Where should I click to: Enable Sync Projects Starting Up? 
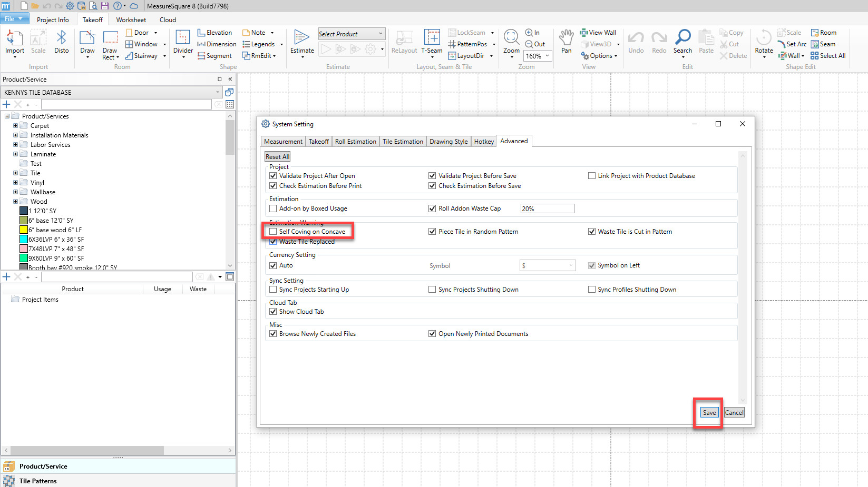point(273,290)
